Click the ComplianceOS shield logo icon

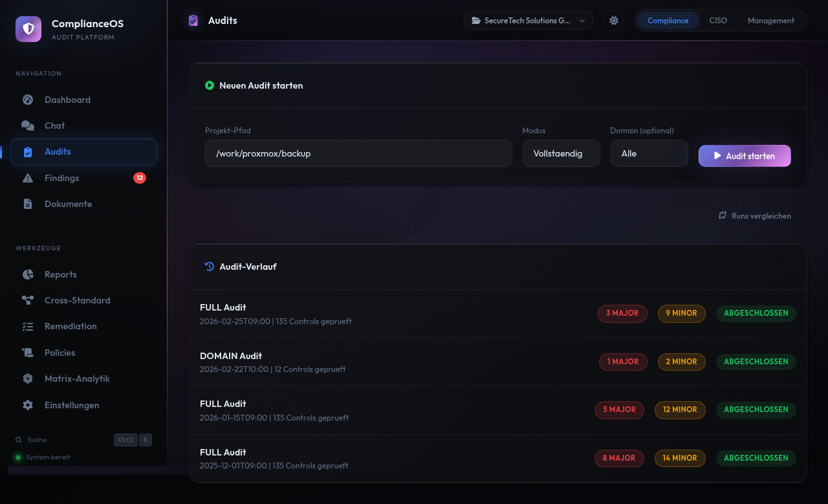(x=28, y=29)
